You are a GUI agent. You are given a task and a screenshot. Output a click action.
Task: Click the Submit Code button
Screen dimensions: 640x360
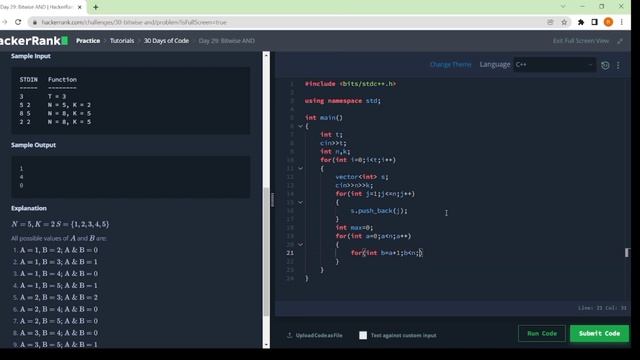tap(599, 333)
